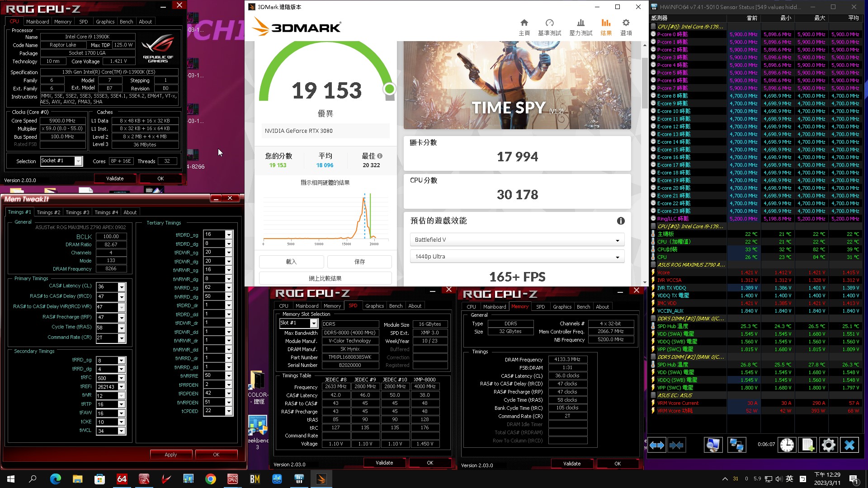
Task: Click HWiNFO networked computers icon
Action: 736,445
